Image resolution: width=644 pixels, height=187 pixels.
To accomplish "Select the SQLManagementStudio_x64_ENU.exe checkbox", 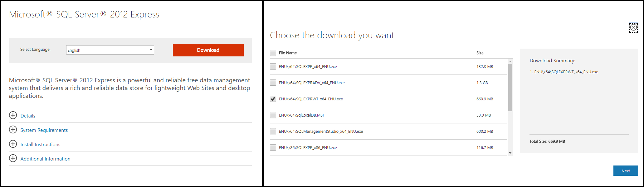I will point(273,131).
